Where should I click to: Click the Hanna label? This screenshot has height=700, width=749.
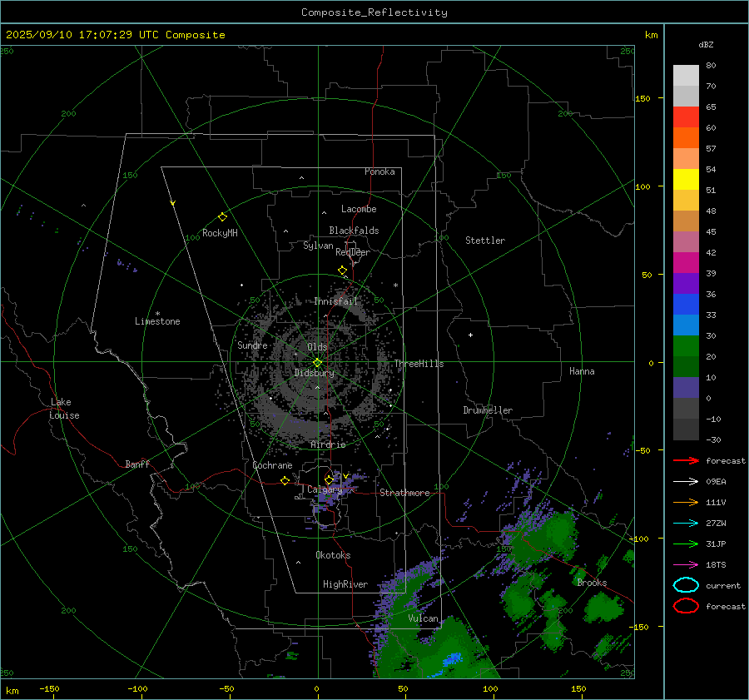[x=582, y=371]
